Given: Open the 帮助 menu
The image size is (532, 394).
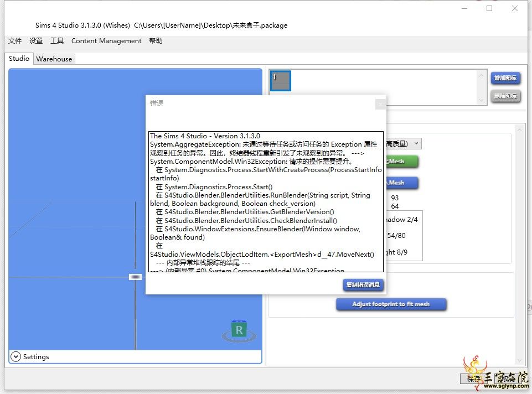Looking at the screenshot, I should click(x=156, y=41).
